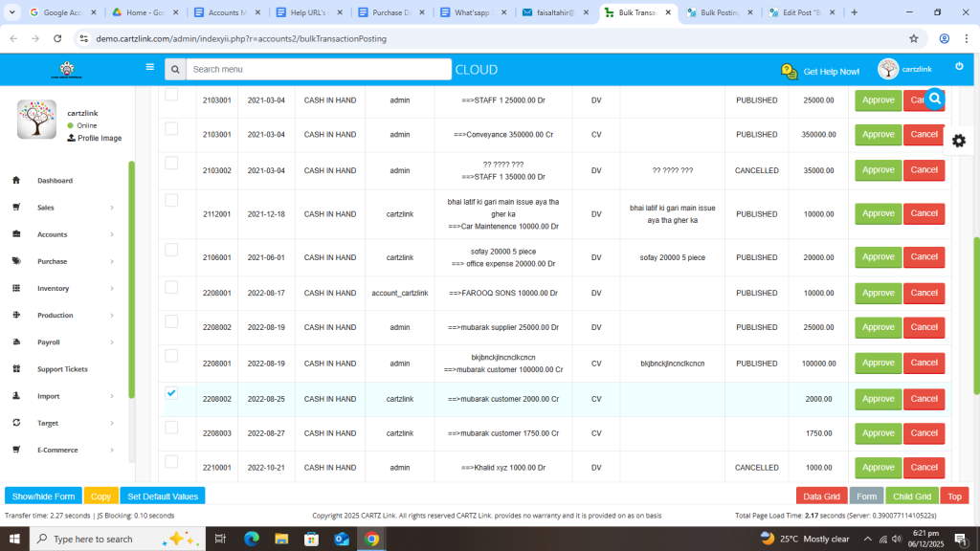This screenshot has height=551, width=980.
Task: Click the Search menu input field
Action: (318, 69)
